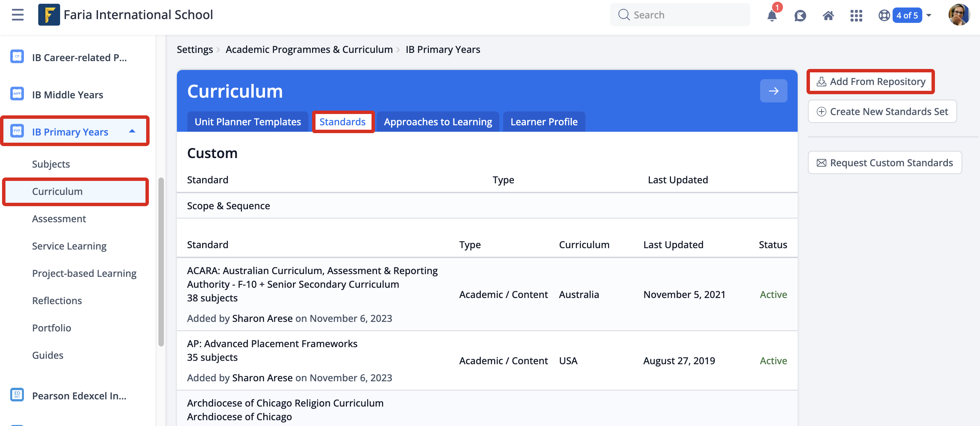This screenshot has width=980, height=426.
Task: Click the Curriculum column header
Action: (x=584, y=244)
